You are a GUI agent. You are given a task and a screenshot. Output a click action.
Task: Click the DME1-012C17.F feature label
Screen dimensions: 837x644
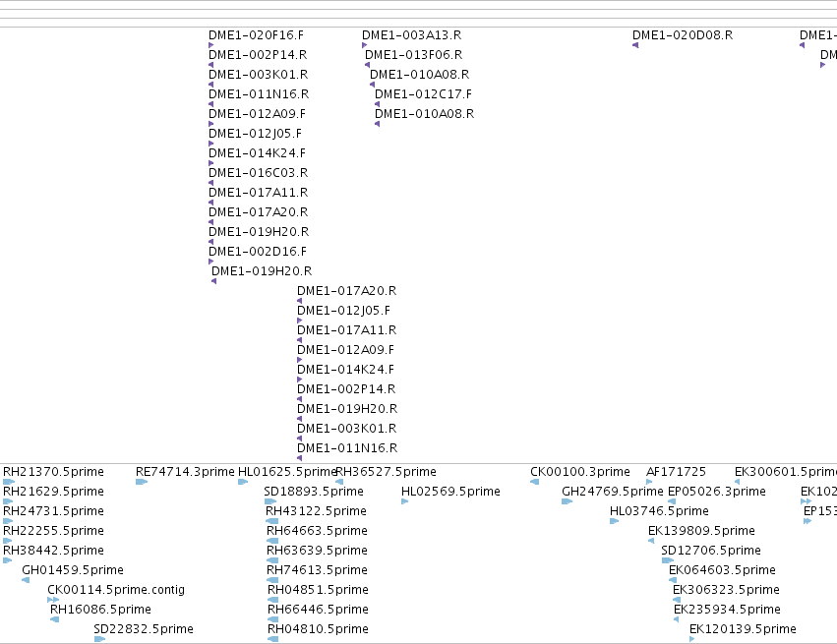[423, 94]
